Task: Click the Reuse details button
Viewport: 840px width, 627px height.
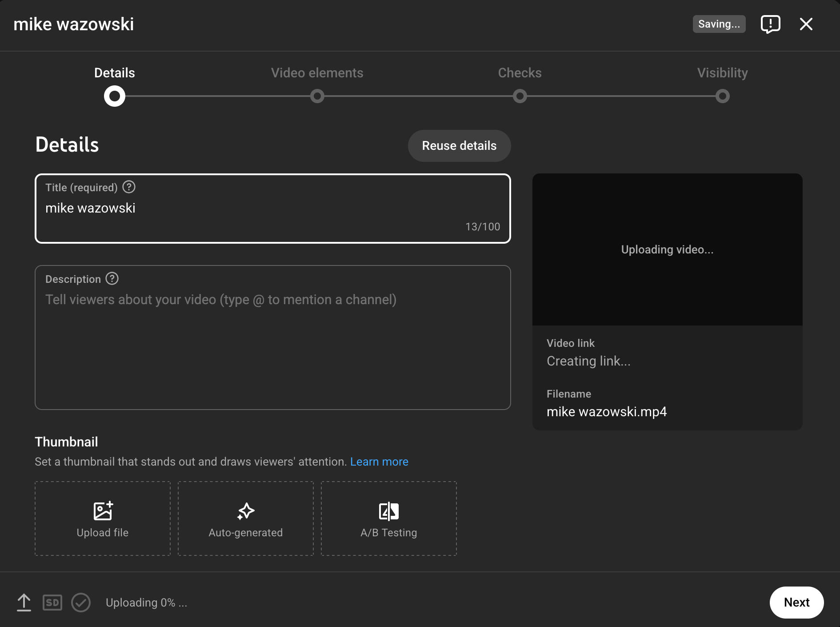Action: tap(459, 145)
